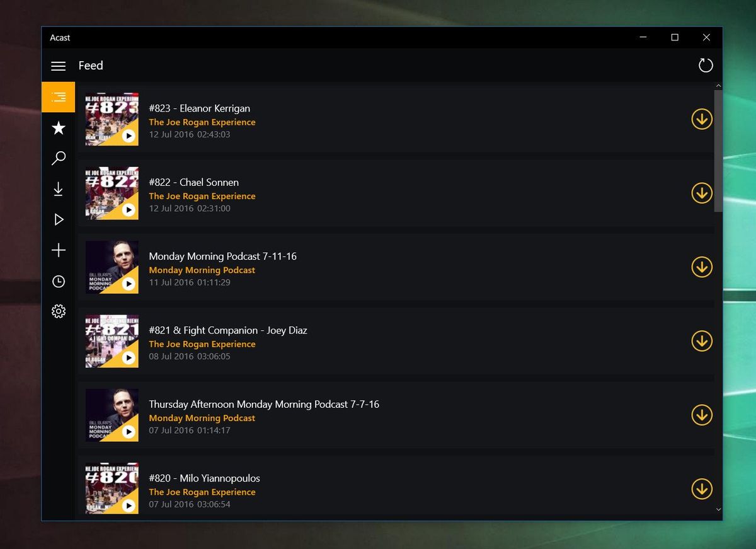Click the scrollbar up arrow
756x549 pixels.
point(719,86)
